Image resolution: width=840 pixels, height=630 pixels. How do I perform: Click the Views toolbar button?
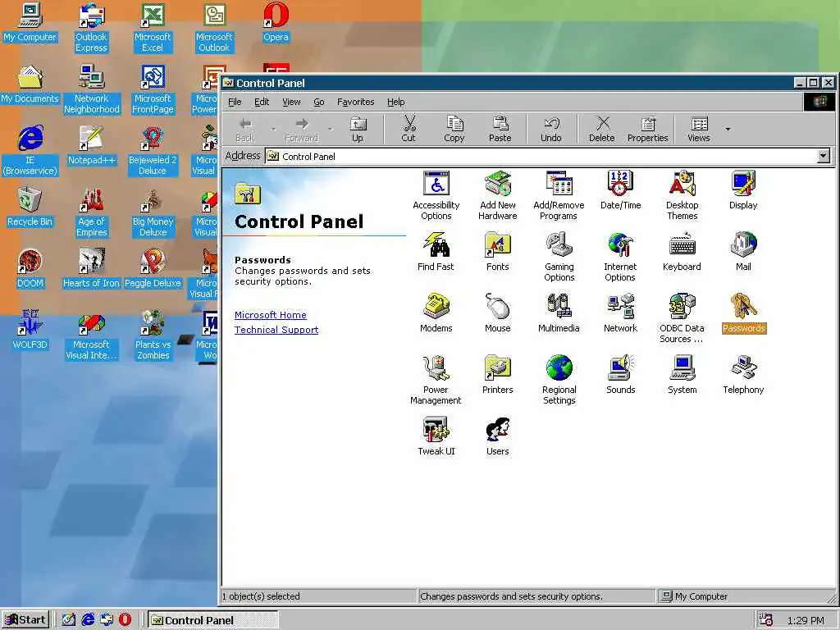coord(699,130)
